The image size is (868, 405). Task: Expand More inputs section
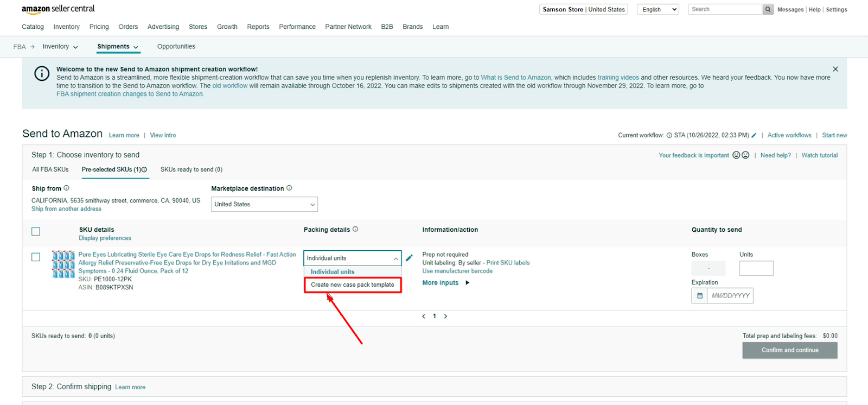[x=446, y=282]
